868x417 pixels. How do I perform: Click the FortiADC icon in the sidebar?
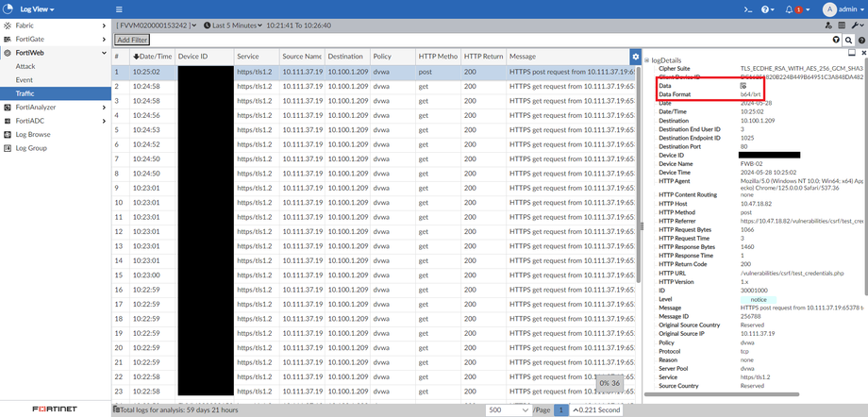point(8,121)
